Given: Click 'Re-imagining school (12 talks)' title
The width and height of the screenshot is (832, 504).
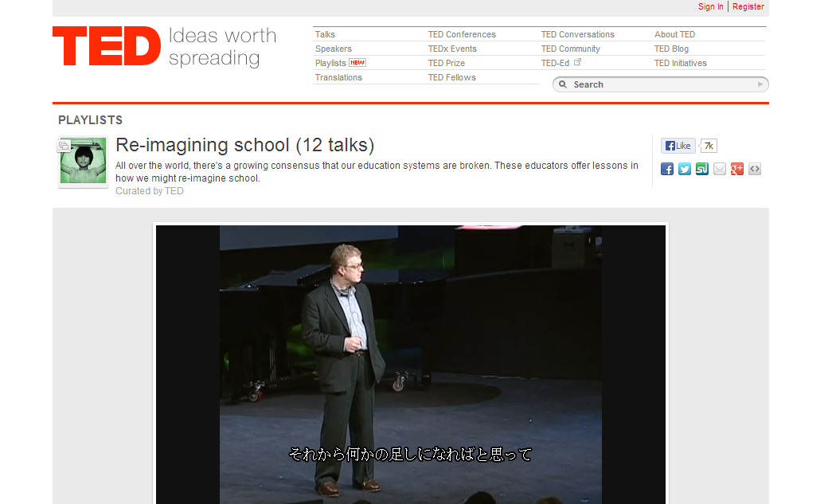Looking at the screenshot, I should click(244, 145).
